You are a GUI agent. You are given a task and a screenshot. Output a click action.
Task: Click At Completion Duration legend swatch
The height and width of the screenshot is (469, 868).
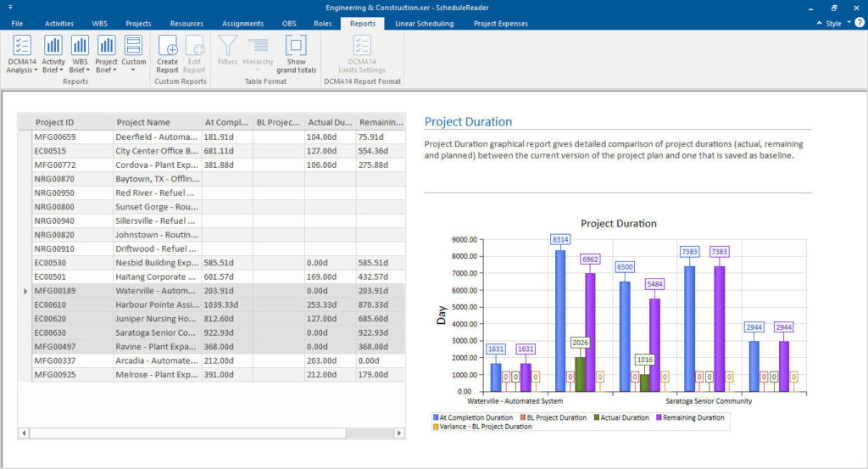click(x=436, y=417)
